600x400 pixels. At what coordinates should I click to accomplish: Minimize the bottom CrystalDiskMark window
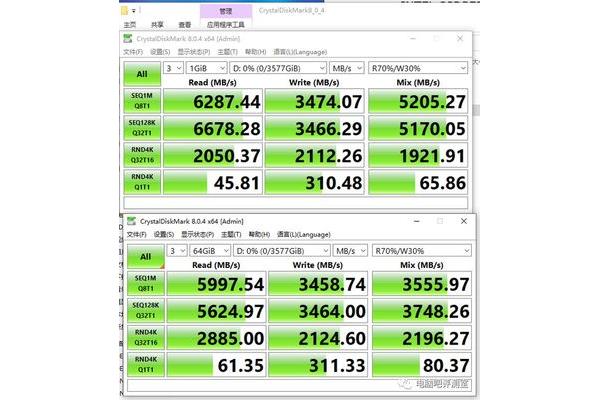pos(417,221)
